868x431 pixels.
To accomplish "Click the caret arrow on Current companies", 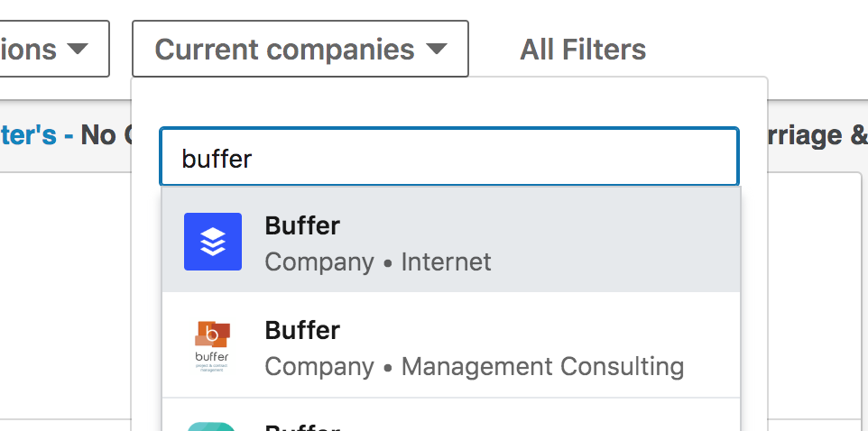I will 436,49.
